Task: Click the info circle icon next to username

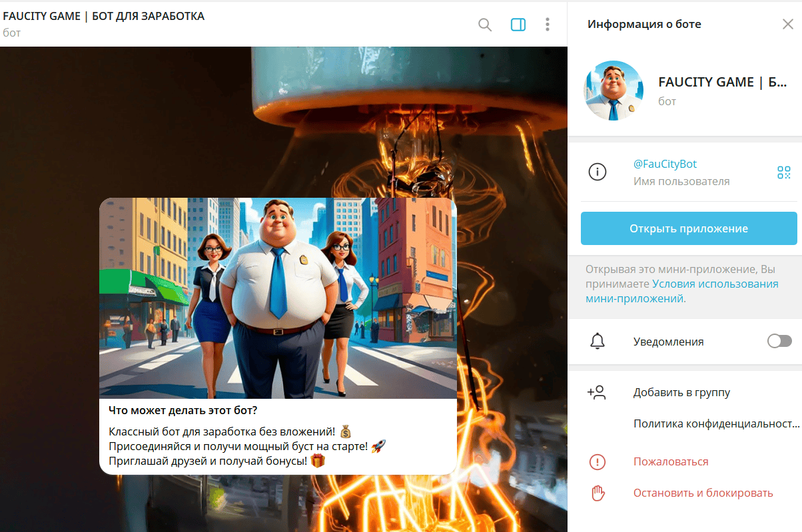Action: (598, 172)
